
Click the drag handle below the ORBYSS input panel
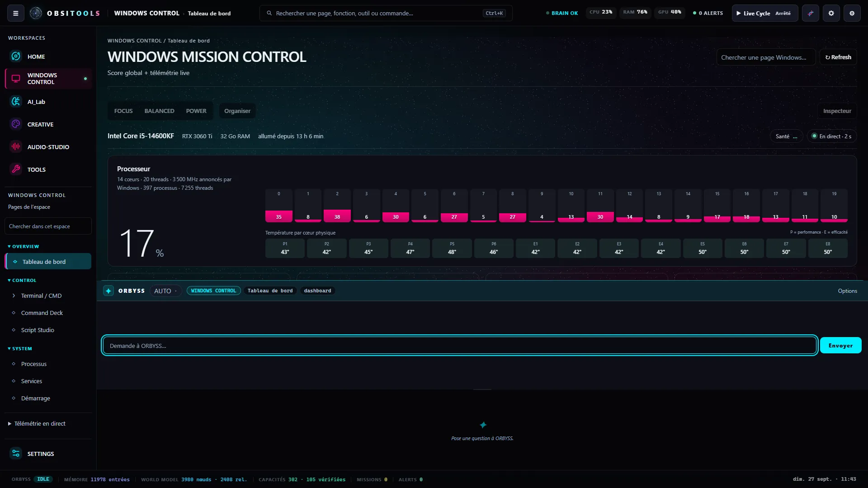(x=482, y=389)
